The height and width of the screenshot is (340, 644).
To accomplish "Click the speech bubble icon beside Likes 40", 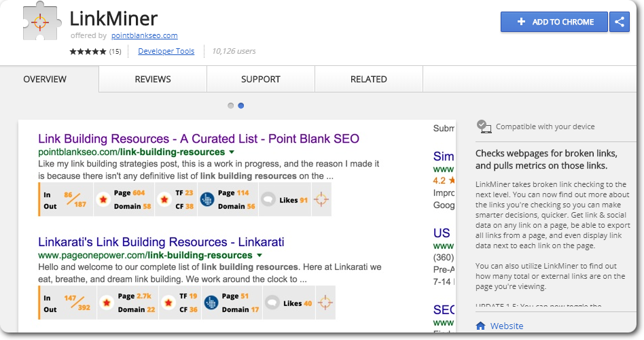I will click(x=272, y=303).
